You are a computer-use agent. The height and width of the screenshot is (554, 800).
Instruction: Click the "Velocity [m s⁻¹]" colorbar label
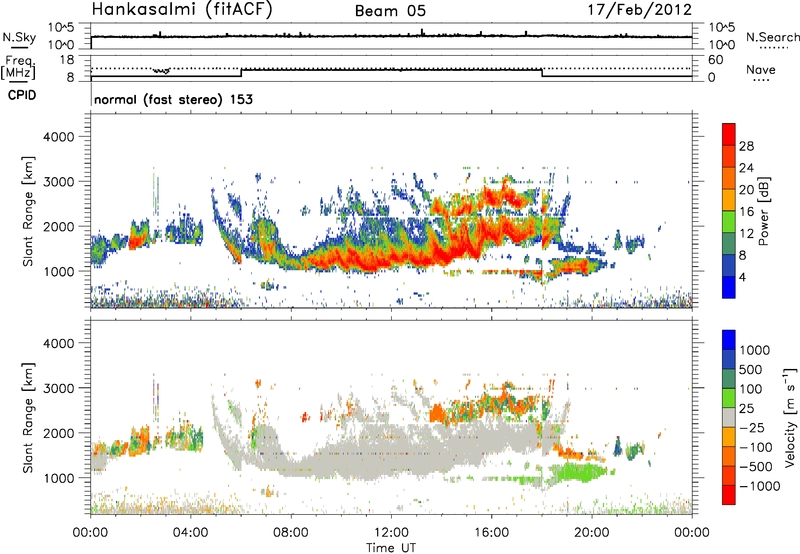pos(790,417)
